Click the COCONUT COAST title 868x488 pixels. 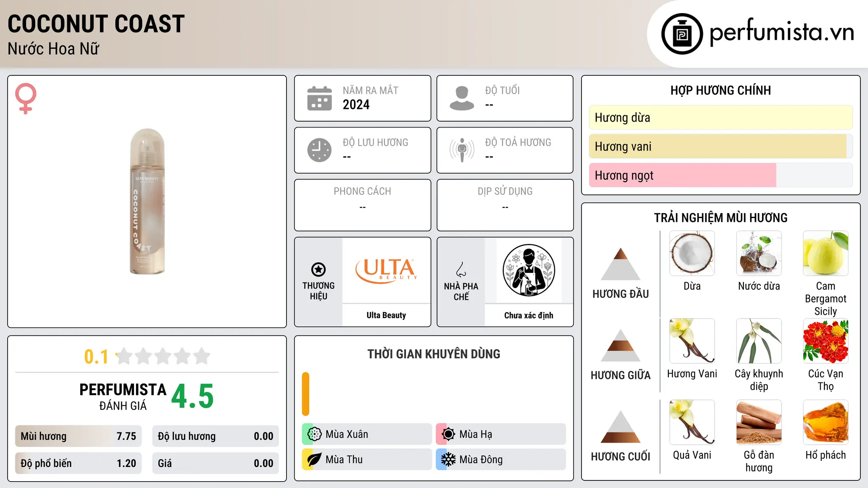click(96, 24)
